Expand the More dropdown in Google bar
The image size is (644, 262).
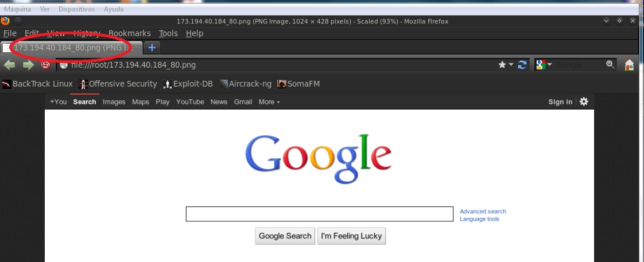(x=269, y=101)
